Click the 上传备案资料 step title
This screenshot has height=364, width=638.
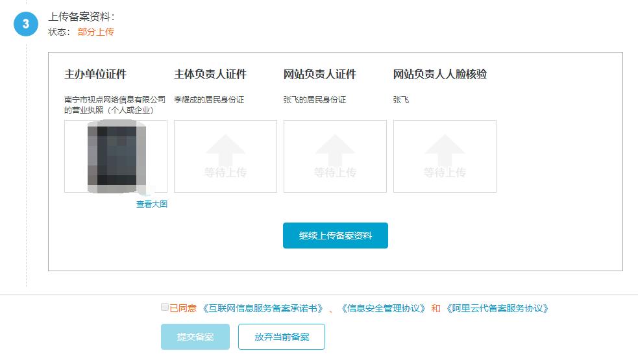(x=81, y=17)
